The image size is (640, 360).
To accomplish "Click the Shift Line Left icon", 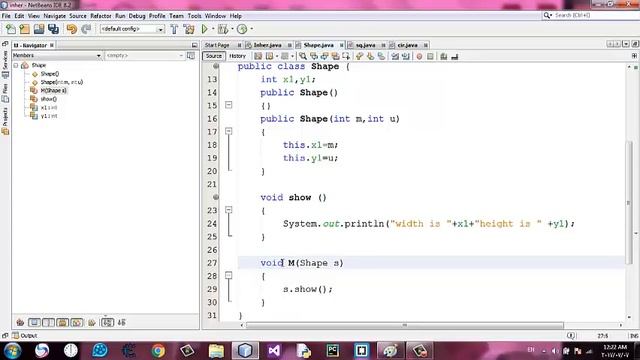I will tap(395, 56).
